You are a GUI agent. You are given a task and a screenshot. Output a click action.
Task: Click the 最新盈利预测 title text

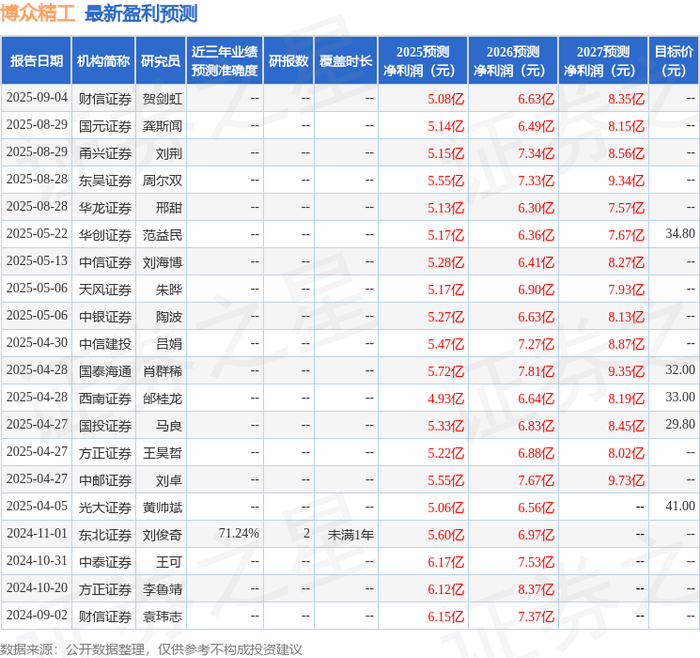pyautogui.click(x=141, y=13)
